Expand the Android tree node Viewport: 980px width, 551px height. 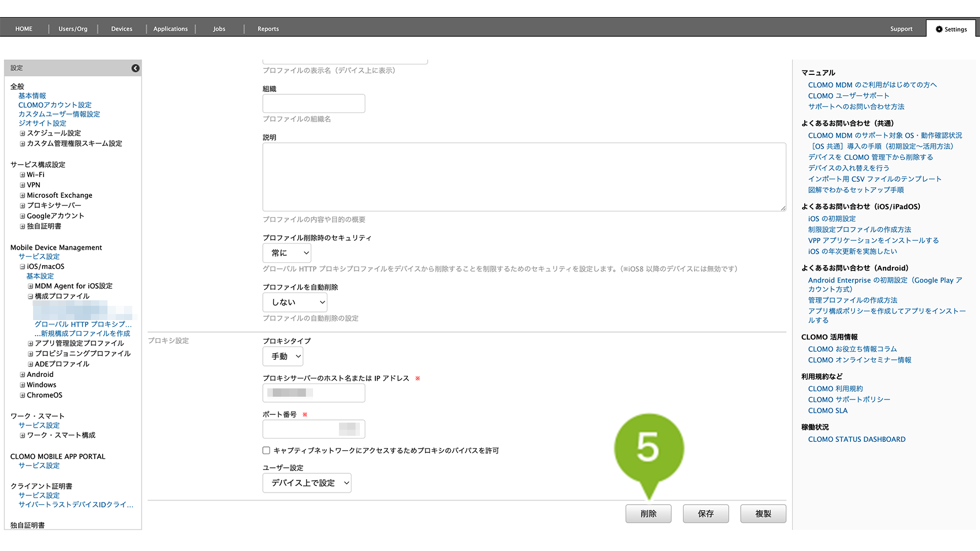point(23,375)
